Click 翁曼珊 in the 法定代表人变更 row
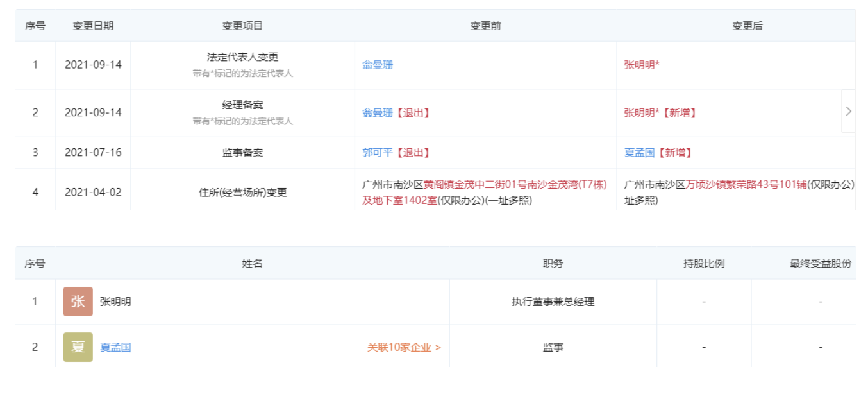Viewport: 868px width, 394px height. pyautogui.click(x=378, y=65)
